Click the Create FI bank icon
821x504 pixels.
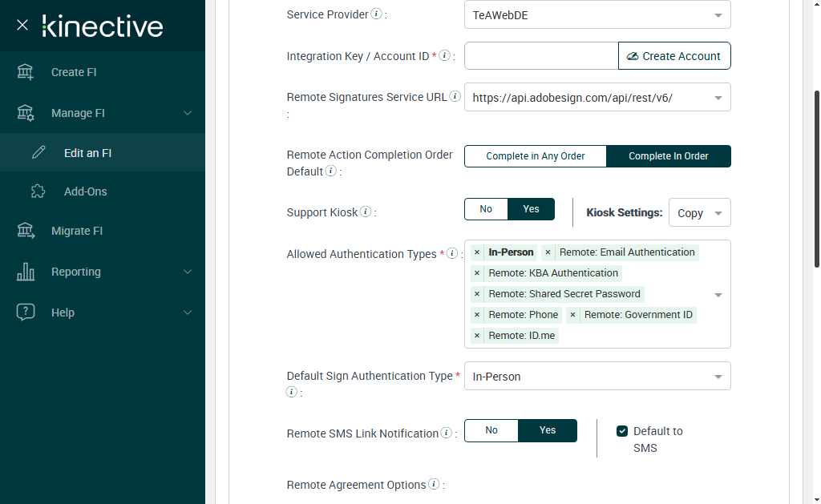click(26, 72)
